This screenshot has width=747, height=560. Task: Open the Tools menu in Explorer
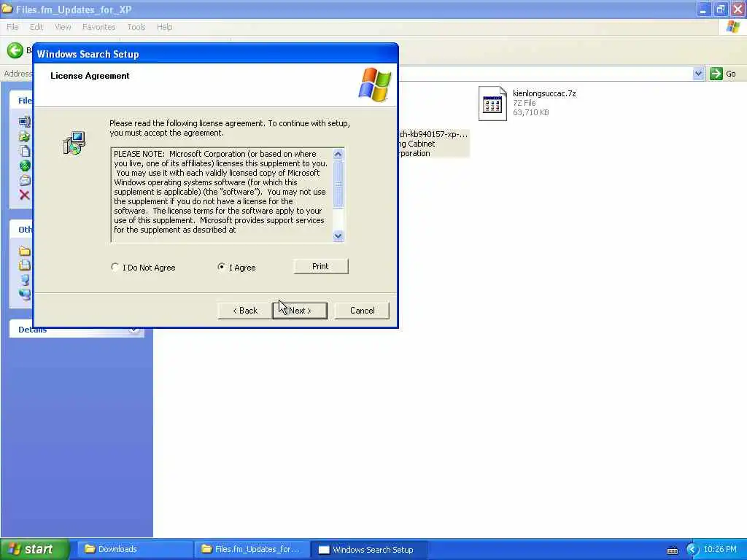pos(136,27)
